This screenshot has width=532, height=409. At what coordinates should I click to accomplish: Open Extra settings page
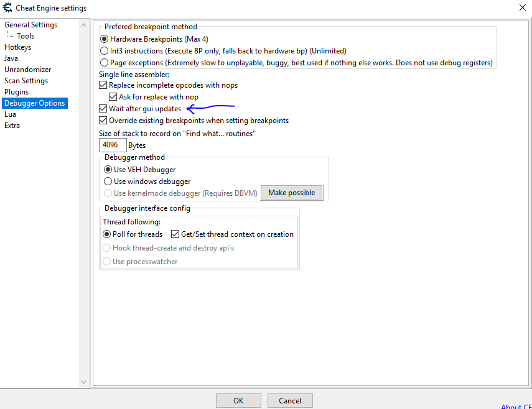(12, 126)
